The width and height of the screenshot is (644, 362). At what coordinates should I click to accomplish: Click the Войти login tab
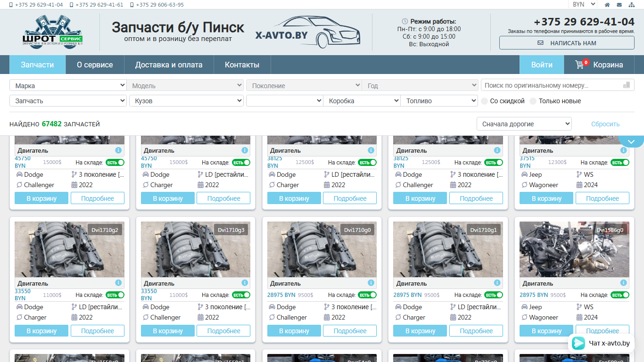point(542,65)
